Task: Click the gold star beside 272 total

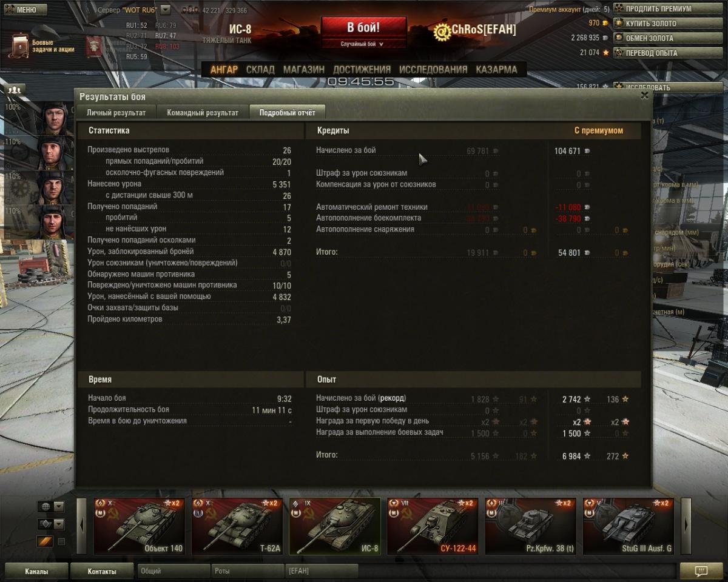Action: [625, 456]
